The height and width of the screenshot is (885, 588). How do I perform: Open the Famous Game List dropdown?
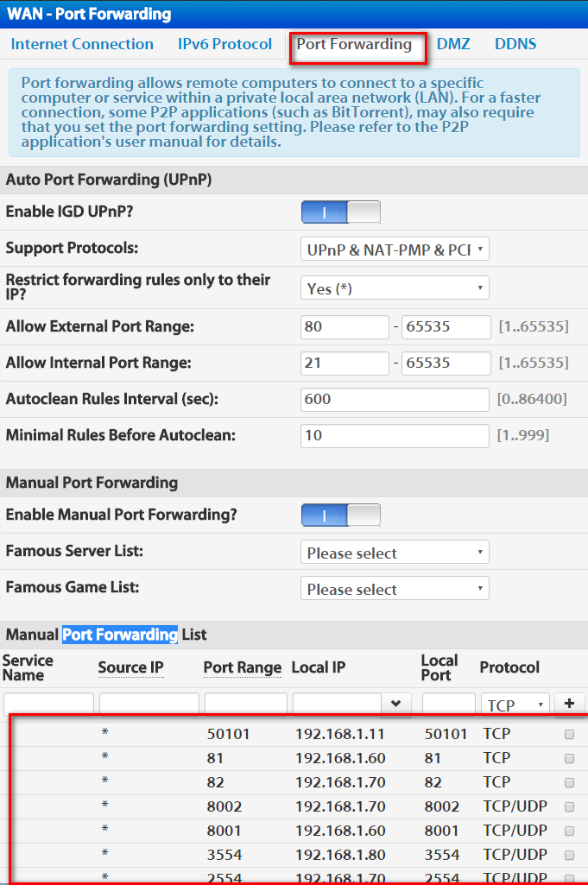pyautogui.click(x=395, y=589)
